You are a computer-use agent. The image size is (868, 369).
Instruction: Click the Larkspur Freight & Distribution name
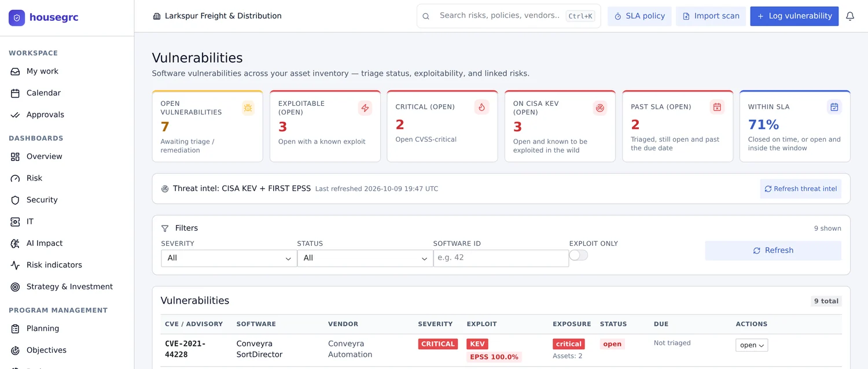click(223, 16)
